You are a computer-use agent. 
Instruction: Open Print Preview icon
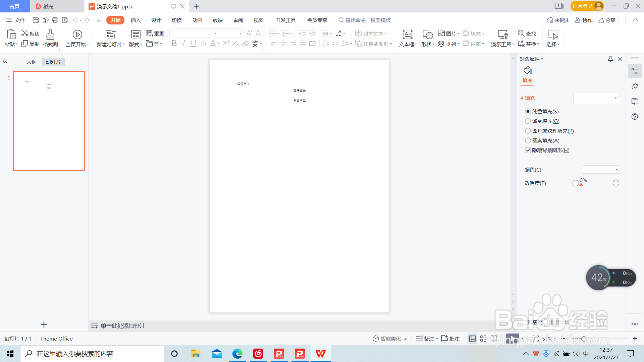[x=65, y=20]
